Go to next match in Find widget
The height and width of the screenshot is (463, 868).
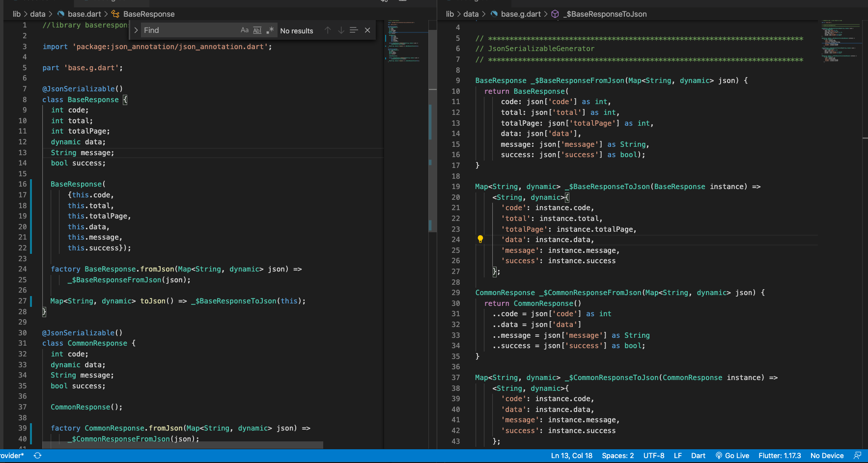pyautogui.click(x=341, y=30)
